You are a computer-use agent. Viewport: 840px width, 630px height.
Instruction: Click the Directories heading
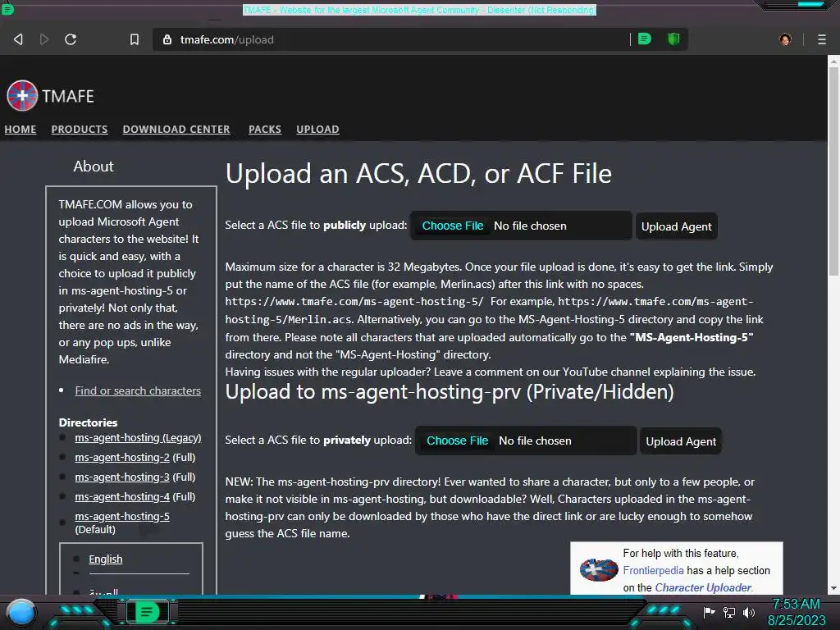coord(88,422)
